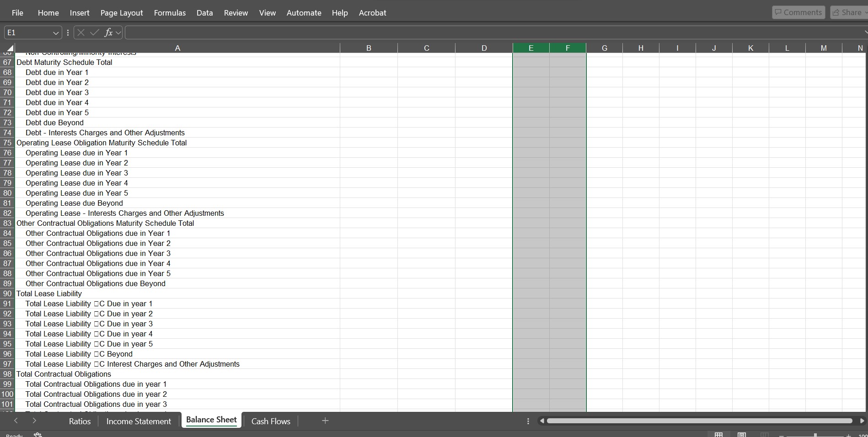Screen dimensions: 868x437
Task: Select the Balance Sheet tab
Action: click(211, 420)
